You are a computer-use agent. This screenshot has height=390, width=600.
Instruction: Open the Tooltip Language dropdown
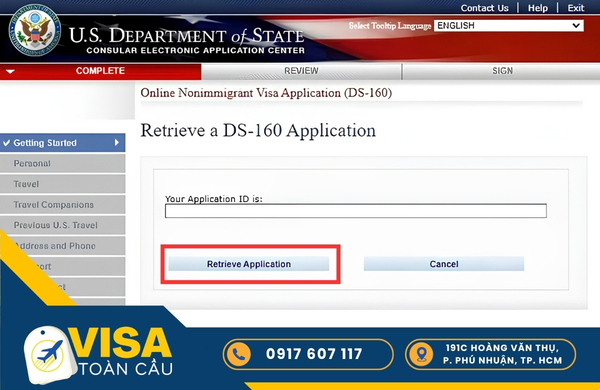[x=509, y=26]
